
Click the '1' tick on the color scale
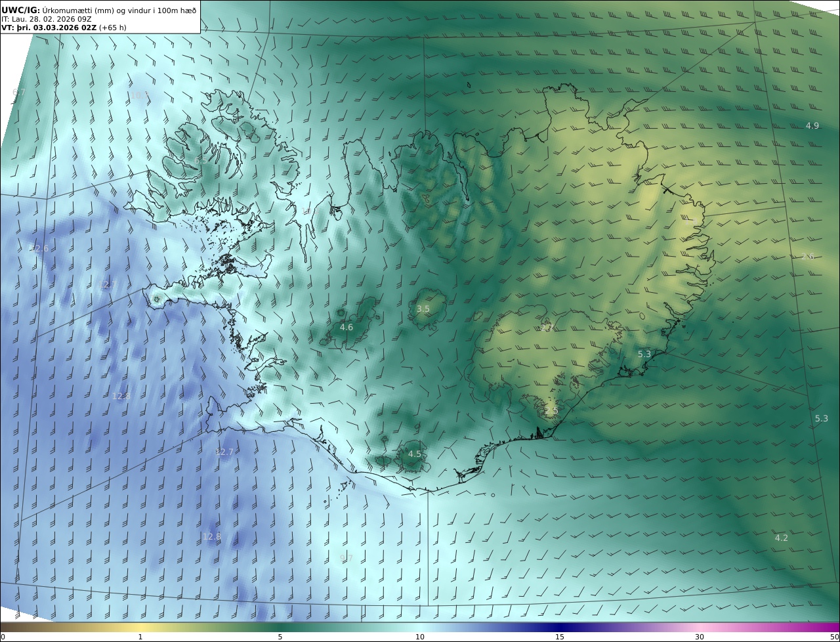(140, 637)
